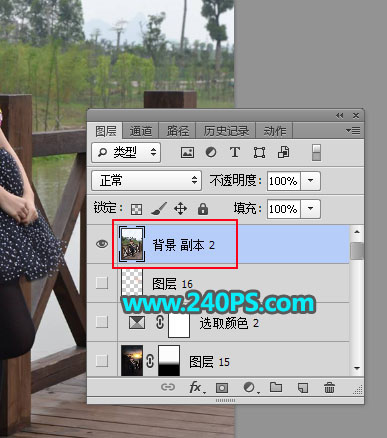The width and height of the screenshot is (387, 438).
Task: Hide the 背景 副本 2 layer
Action: (x=102, y=244)
